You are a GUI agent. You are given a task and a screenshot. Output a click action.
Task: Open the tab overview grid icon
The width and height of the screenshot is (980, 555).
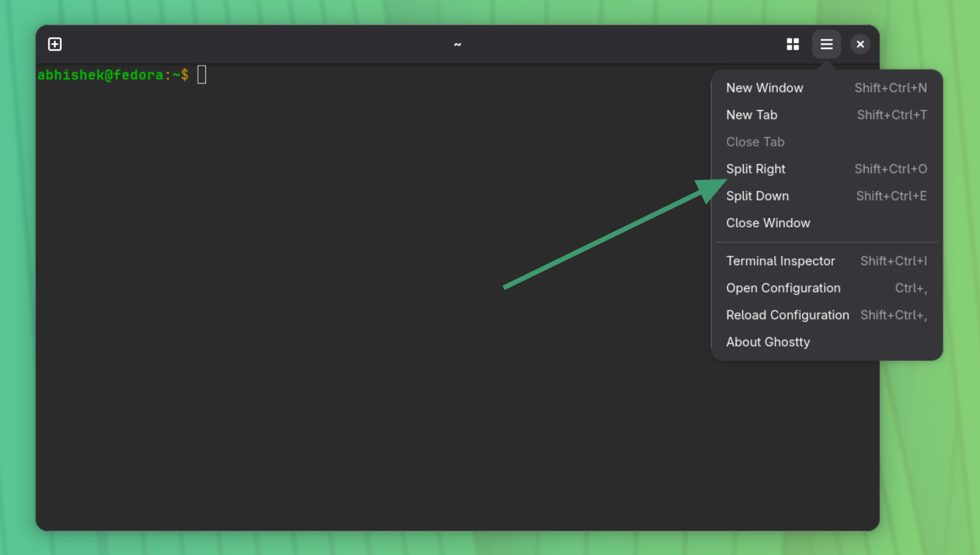tap(792, 44)
